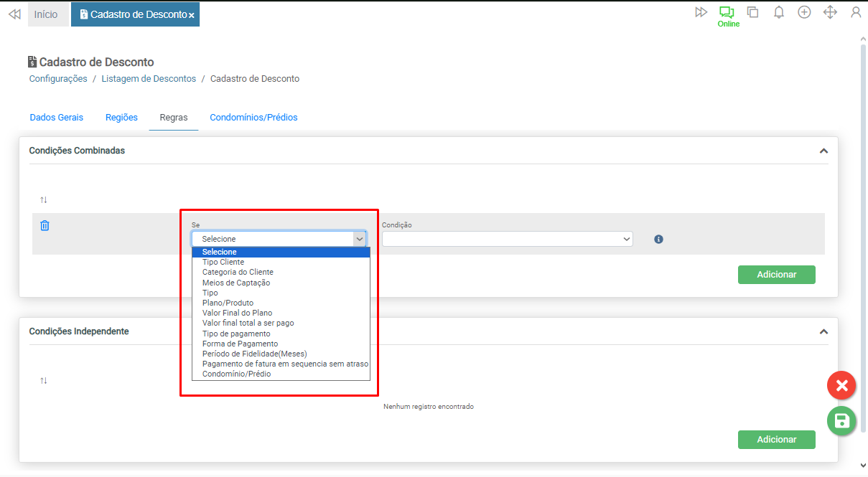Click the Online chat status icon
The image size is (868, 477).
click(x=727, y=13)
